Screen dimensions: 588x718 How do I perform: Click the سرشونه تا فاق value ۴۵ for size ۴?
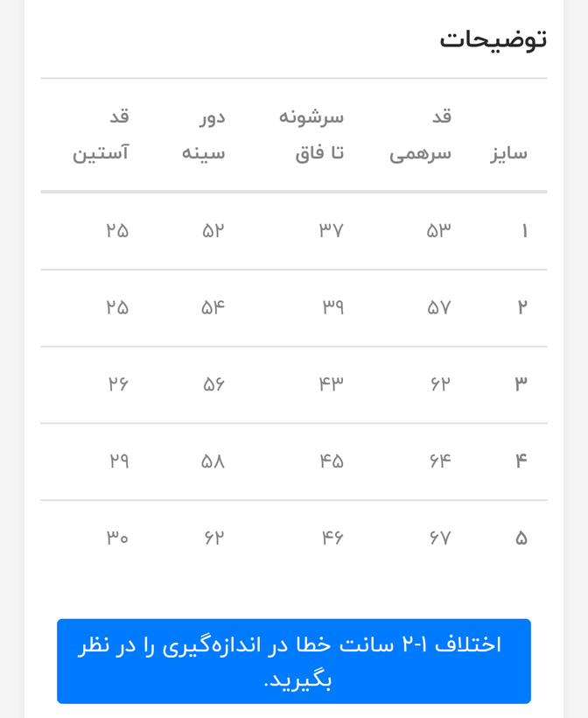point(332,461)
